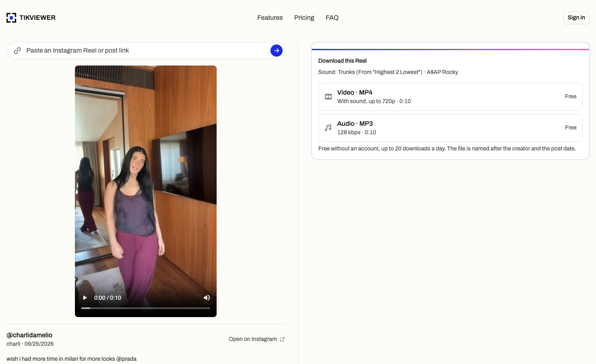Select the Sound: Trunks A$AP Rocky text
The image size is (596, 364).
pyautogui.click(x=388, y=72)
